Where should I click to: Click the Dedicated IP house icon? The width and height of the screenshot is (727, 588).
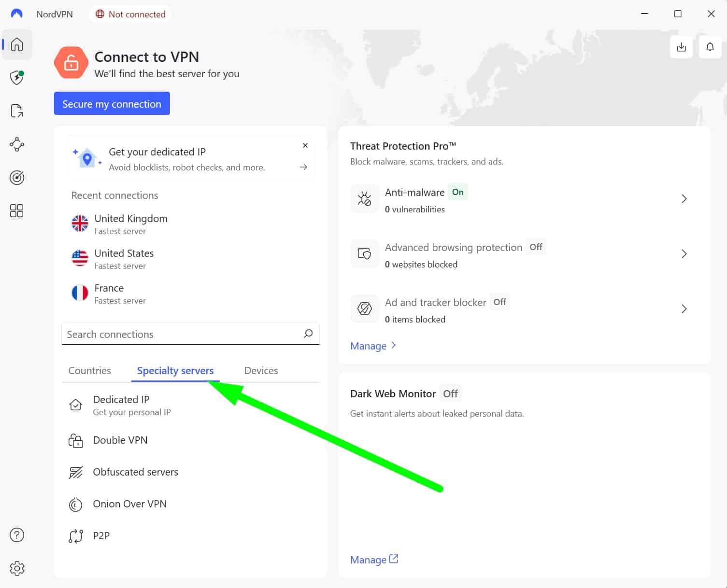tap(76, 405)
